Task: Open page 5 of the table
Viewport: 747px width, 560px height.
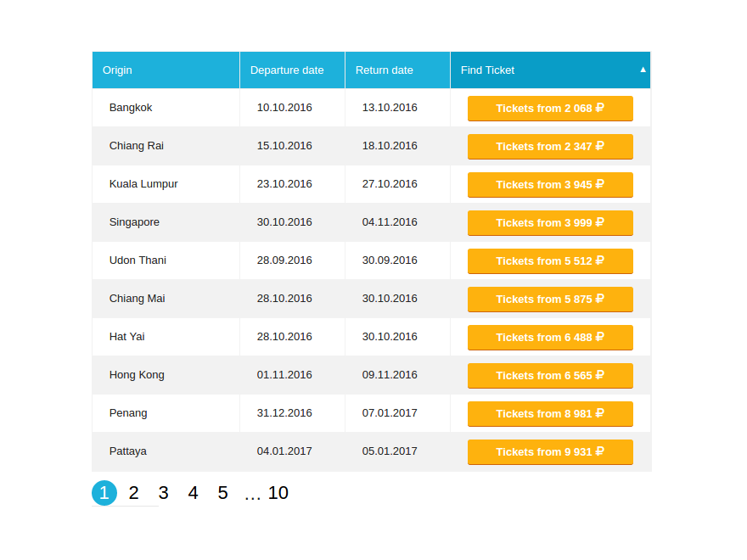Action: (x=222, y=493)
